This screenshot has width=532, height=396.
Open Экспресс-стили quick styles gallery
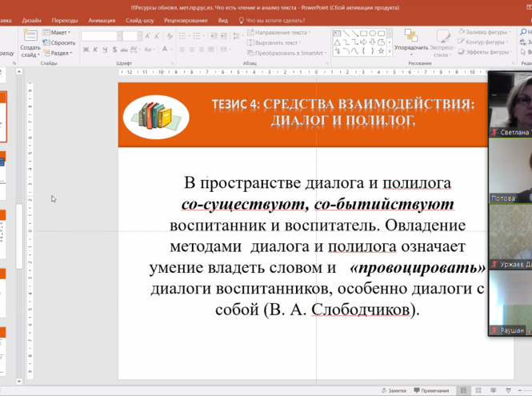point(442,43)
